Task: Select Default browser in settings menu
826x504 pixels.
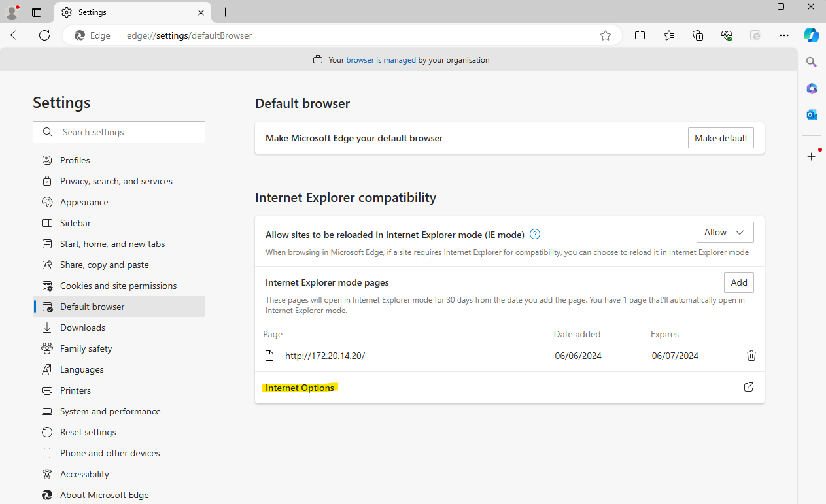Action: pyautogui.click(x=119, y=307)
